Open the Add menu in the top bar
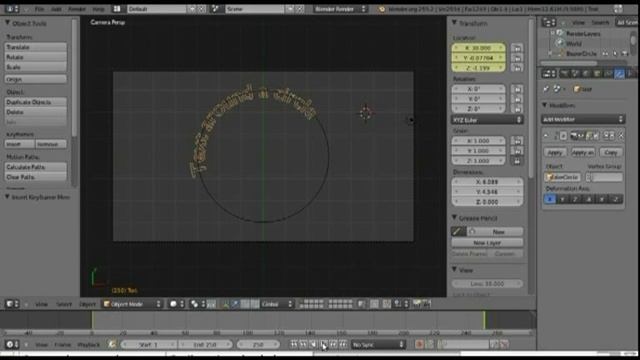The height and width of the screenshot is (360, 640). tap(56, 9)
